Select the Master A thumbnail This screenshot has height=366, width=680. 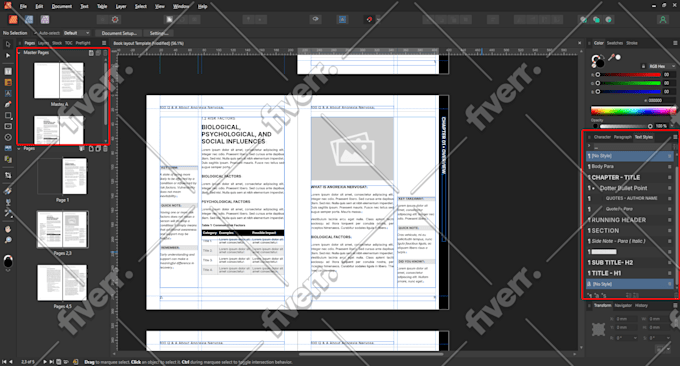pyautogui.click(x=59, y=81)
